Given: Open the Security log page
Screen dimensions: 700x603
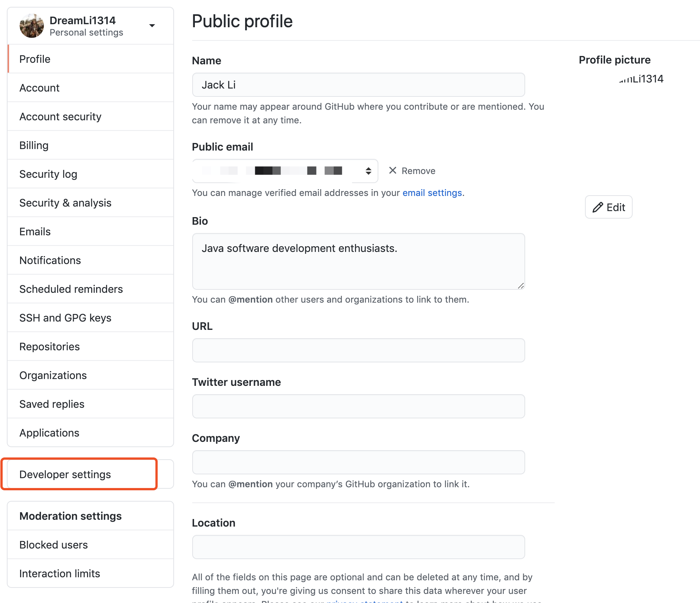Looking at the screenshot, I should pos(48,174).
